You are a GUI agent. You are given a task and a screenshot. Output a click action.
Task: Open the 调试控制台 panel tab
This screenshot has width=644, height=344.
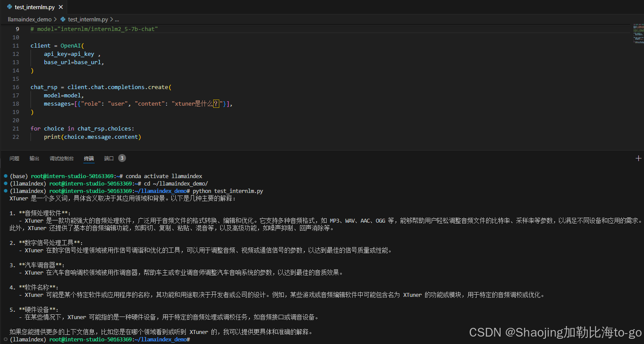pyautogui.click(x=61, y=158)
